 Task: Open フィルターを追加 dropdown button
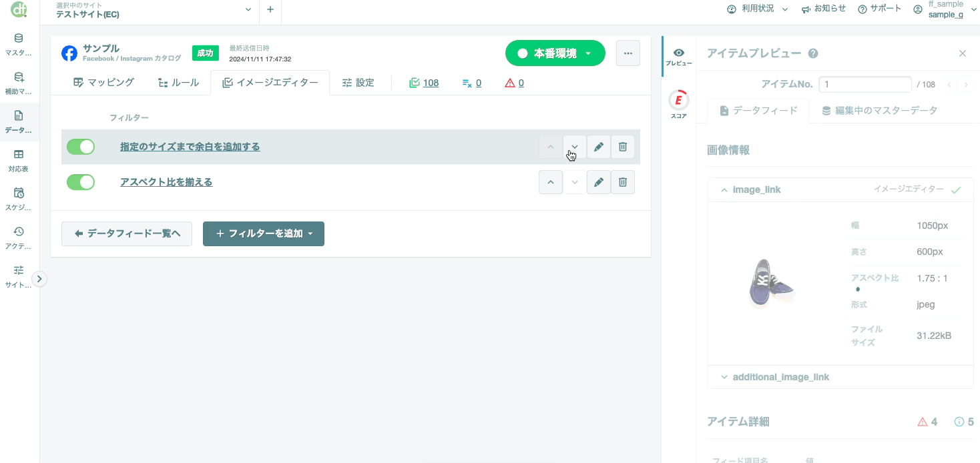point(264,234)
